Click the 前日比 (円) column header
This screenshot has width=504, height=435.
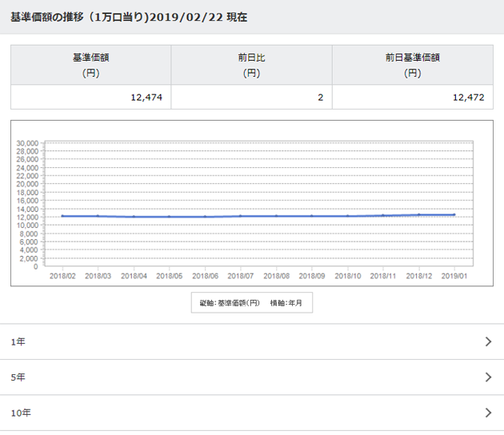pos(251,65)
